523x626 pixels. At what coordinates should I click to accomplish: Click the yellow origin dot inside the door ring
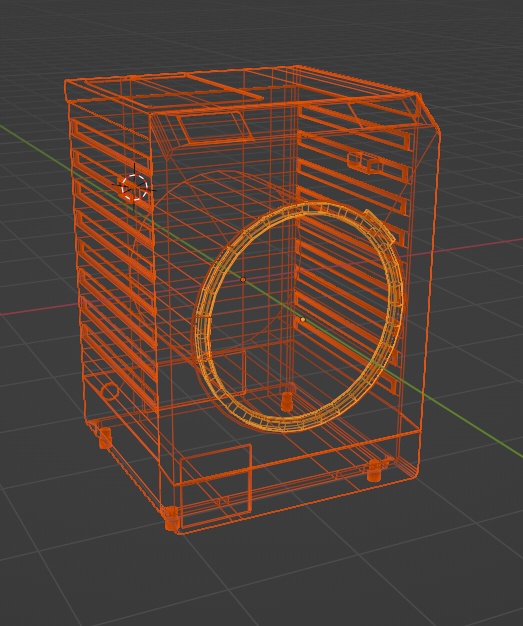tap(302, 319)
